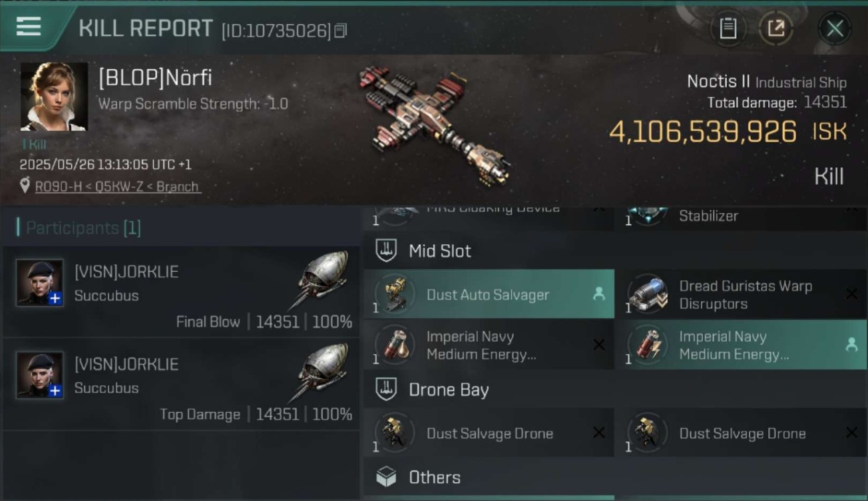The height and width of the screenshot is (501, 868).
Task: View Nörfi's pilot portrait
Action: point(54,97)
